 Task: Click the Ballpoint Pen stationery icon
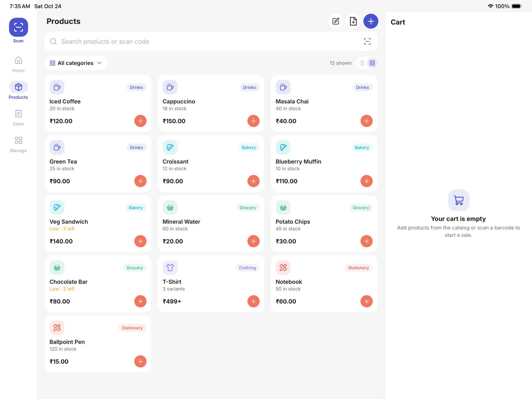pos(57,328)
